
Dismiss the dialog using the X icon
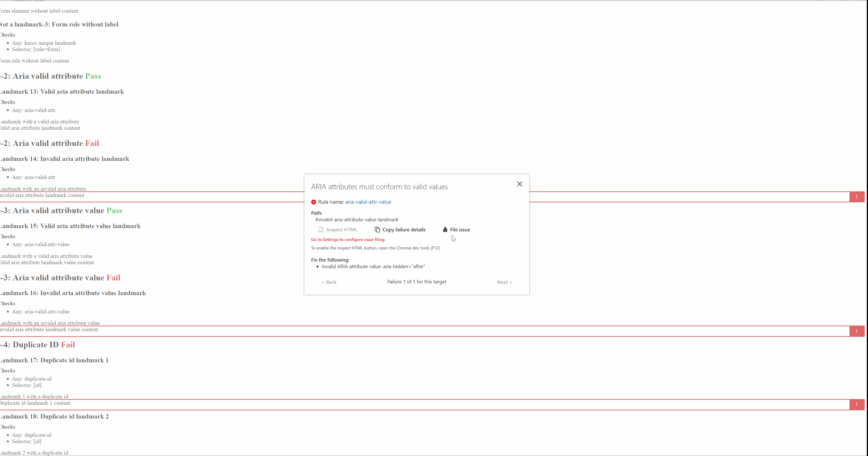519,184
